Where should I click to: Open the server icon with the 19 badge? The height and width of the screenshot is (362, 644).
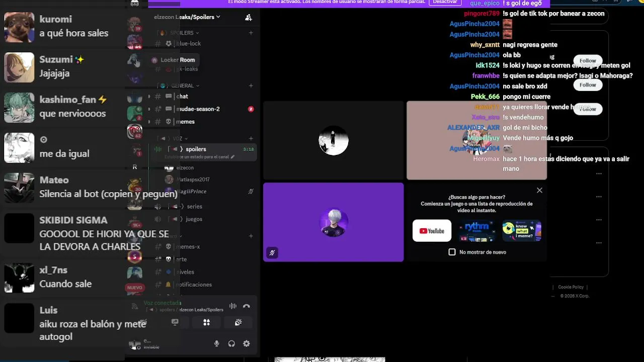coord(134,23)
